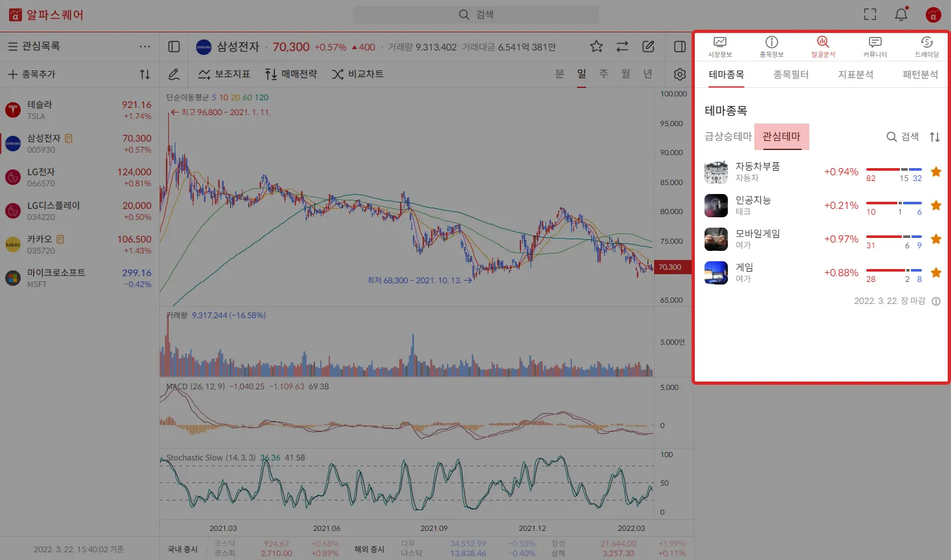Click the 삼성전자 logo in the chart header
Screen dimensions: 951x560
tap(204, 47)
